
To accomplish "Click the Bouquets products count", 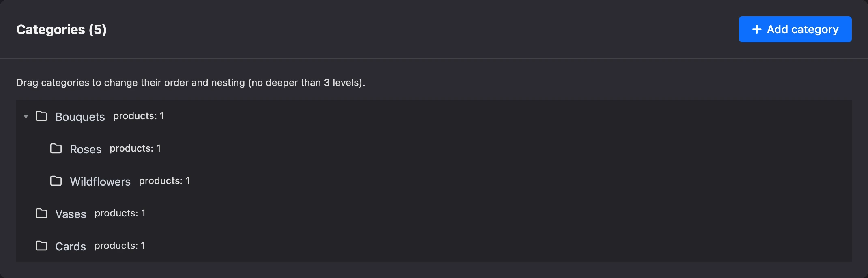I will click(x=139, y=116).
